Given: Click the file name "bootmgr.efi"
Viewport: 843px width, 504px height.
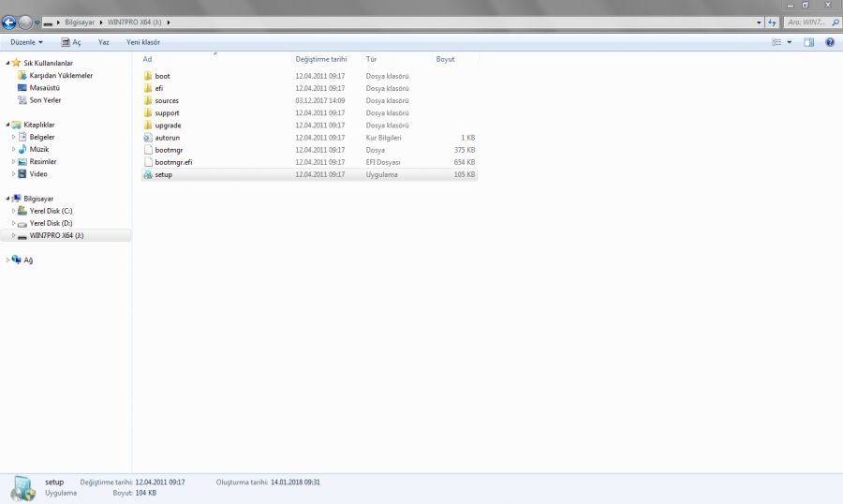Looking at the screenshot, I should (x=173, y=162).
